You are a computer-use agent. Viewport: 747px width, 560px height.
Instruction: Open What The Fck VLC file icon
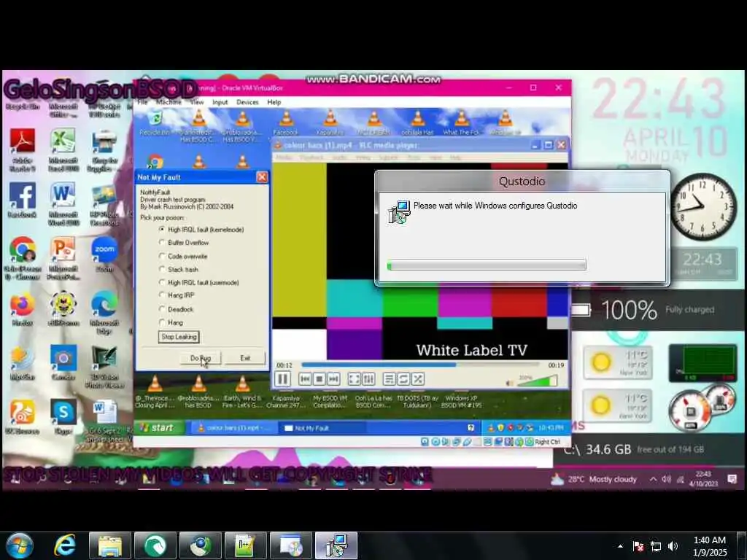tap(461, 122)
